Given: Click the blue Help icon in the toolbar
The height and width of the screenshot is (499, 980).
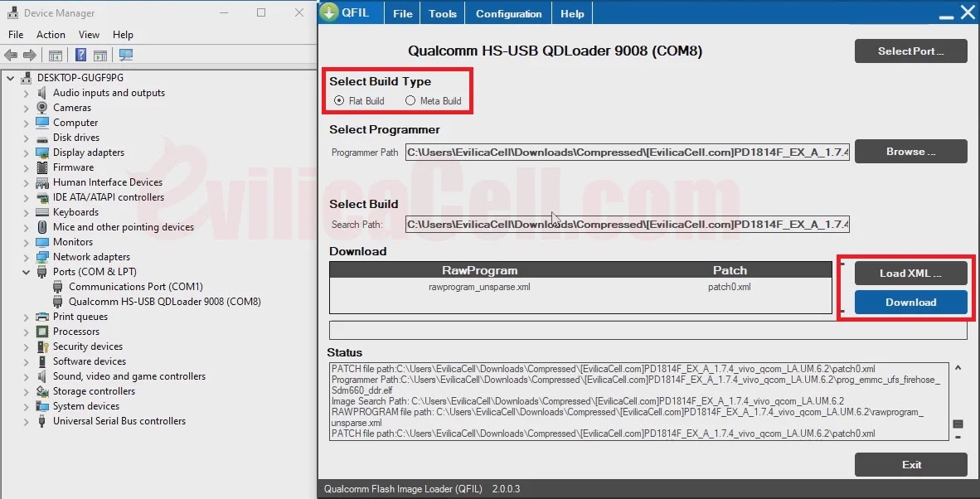Looking at the screenshot, I should [81, 56].
